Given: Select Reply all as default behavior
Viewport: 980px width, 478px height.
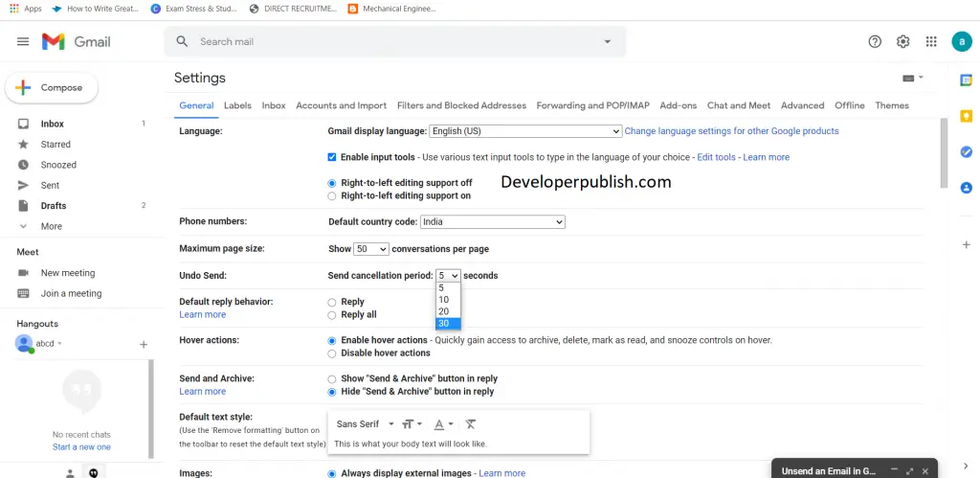Looking at the screenshot, I should tap(332, 315).
